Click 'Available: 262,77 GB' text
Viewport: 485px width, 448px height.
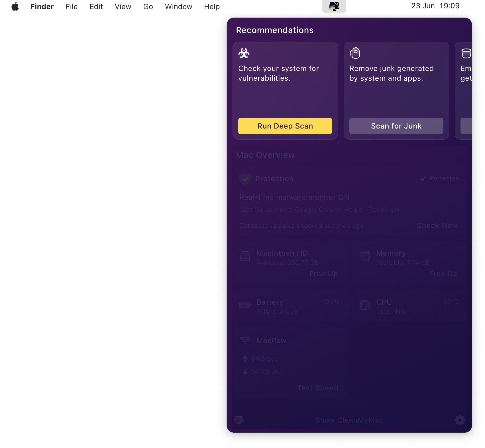tap(288, 263)
